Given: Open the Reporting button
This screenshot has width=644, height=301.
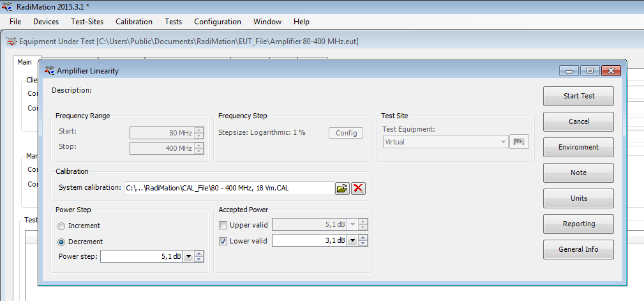Looking at the screenshot, I should click(579, 224).
